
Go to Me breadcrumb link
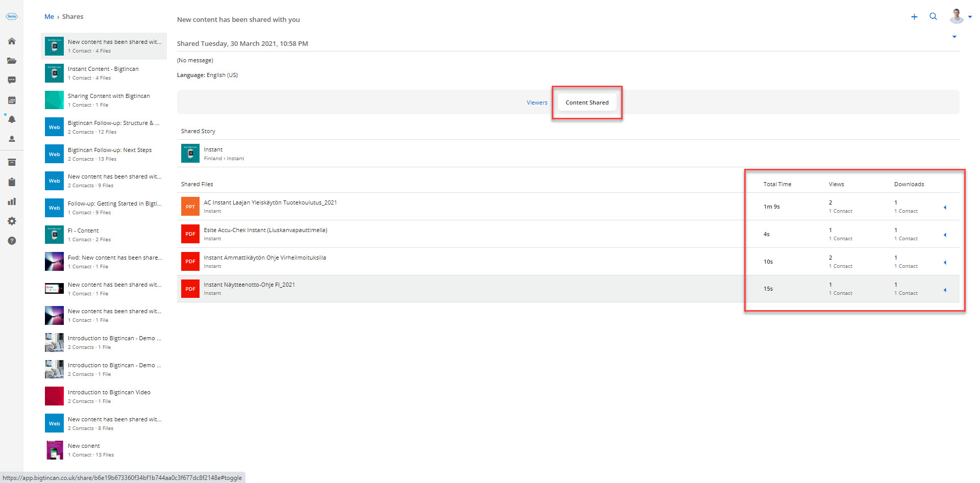click(x=49, y=17)
